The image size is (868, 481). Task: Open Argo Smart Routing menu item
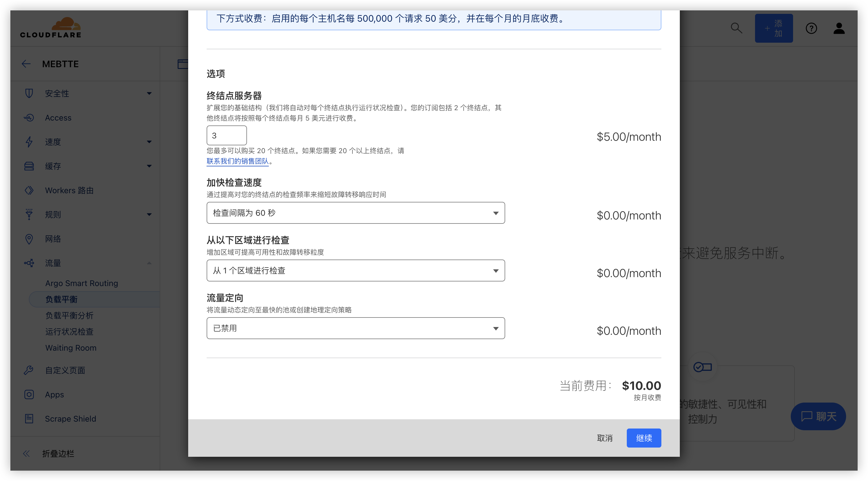82,283
